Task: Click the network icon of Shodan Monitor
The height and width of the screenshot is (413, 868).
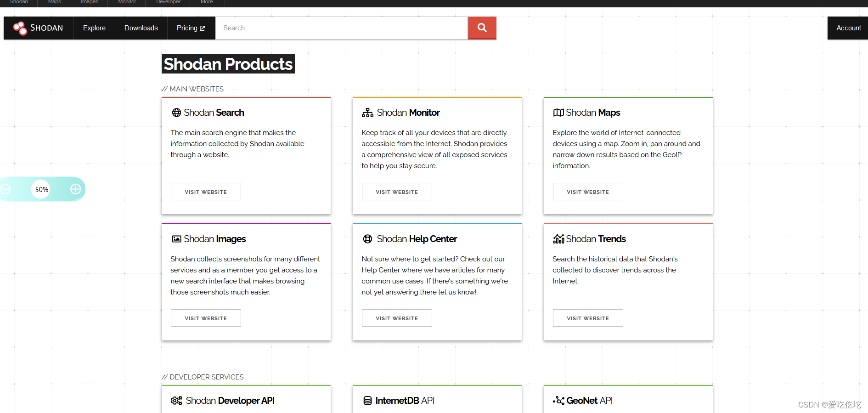Action: pos(367,113)
